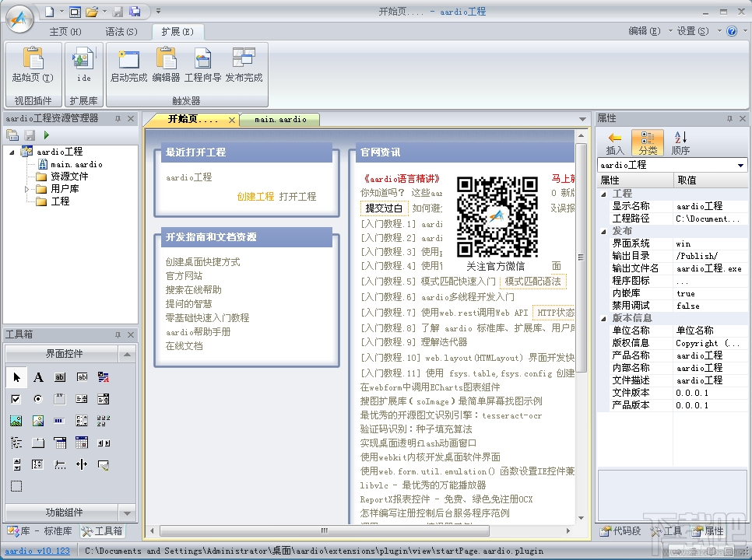Click the 编辑器 trigger icon
This screenshot has height=560, width=752.
click(166, 65)
